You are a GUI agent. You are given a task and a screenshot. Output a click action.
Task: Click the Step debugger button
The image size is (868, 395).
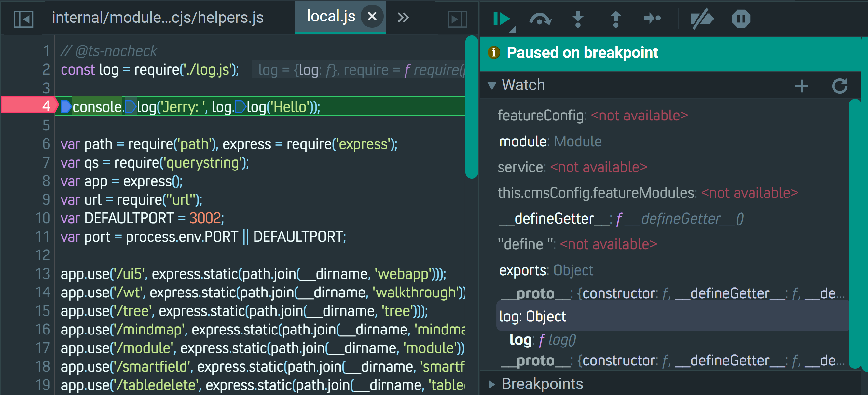click(652, 19)
